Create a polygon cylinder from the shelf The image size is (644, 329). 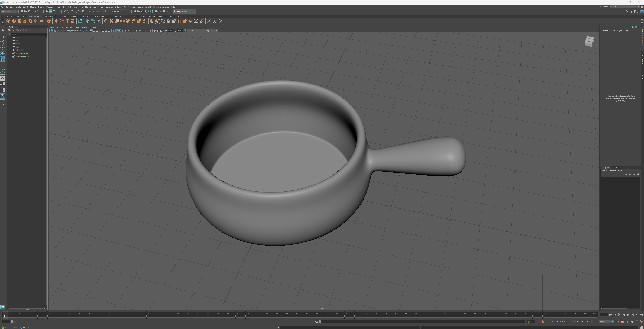tap(19, 21)
